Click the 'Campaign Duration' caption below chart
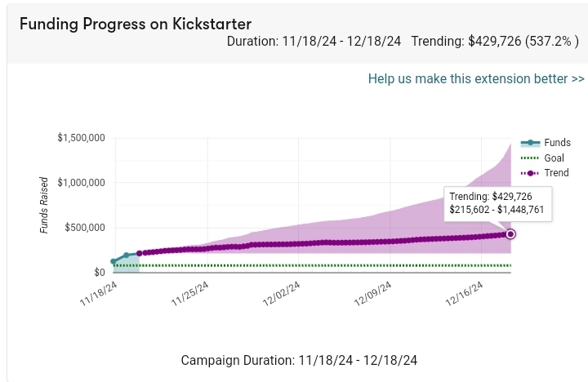This screenshot has height=382, width=588. (299, 360)
